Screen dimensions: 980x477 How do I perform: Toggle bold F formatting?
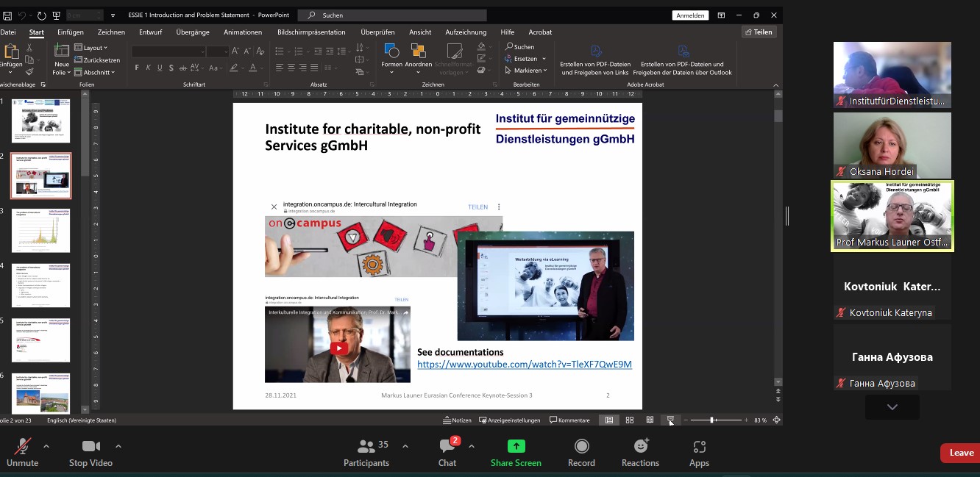(x=137, y=68)
